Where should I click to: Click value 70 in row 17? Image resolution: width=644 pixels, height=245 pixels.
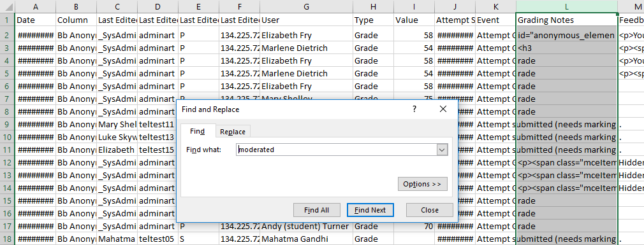(x=414, y=226)
